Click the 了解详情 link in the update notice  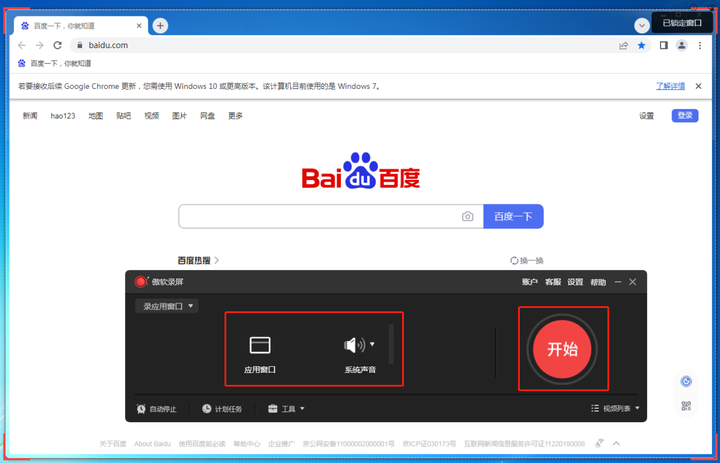pyautogui.click(x=670, y=86)
